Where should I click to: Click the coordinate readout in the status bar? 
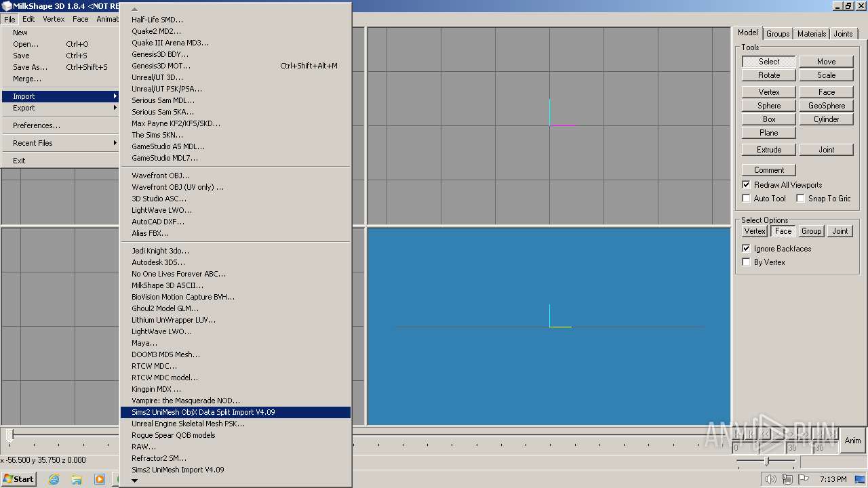(43, 460)
